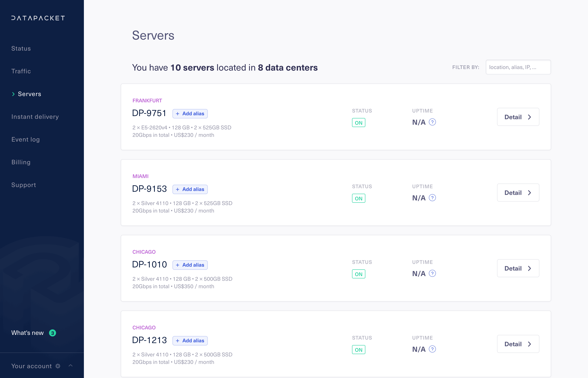Click uptime help icon for DP-9153
This screenshot has width=588, height=378.
(432, 198)
